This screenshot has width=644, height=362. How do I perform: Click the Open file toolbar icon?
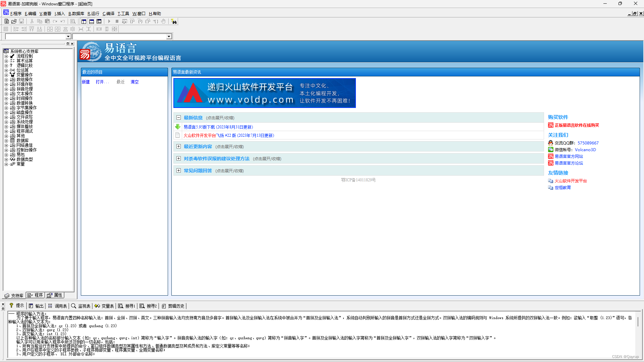click(x=14, y=21)
